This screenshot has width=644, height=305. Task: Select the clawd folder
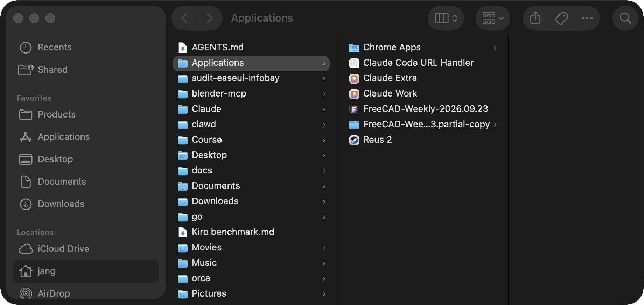tap(251, 124)
